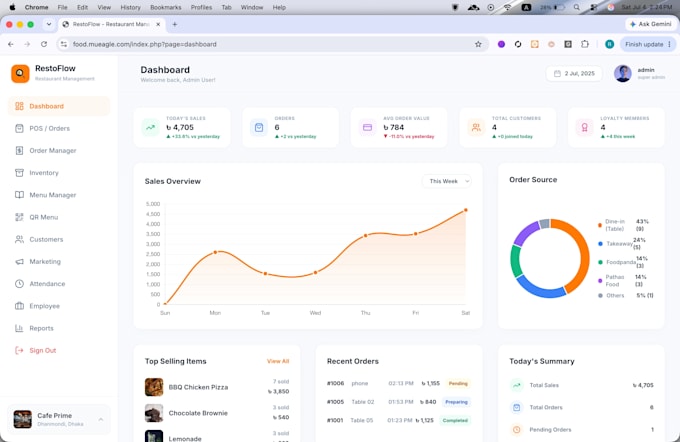Click Ask Gemini button
This screenshot has width=680, height=442.
coord(651,24)
